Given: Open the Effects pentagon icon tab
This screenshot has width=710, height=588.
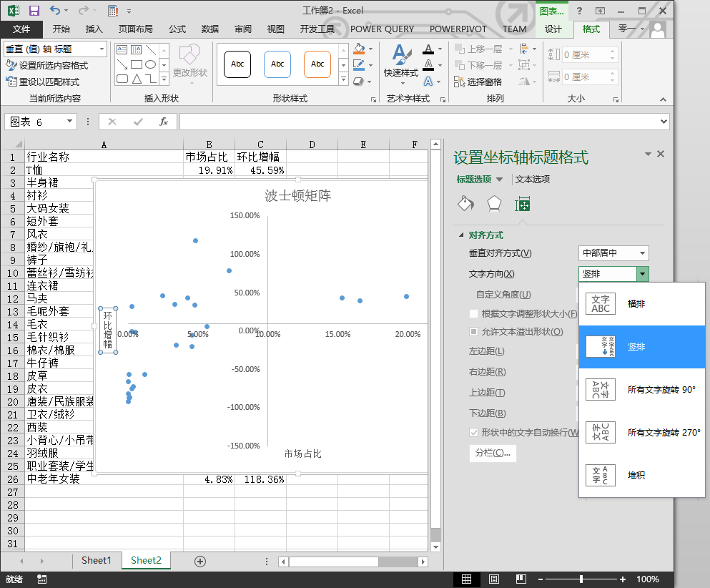Looking at the screenshot, I should [x=494, y=204].
